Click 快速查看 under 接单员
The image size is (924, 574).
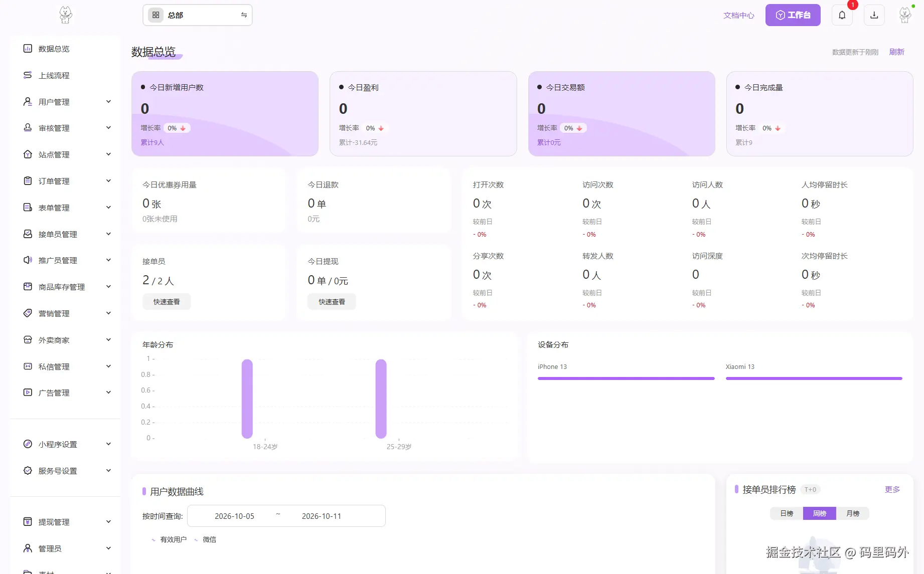click(x=167, y=302)
